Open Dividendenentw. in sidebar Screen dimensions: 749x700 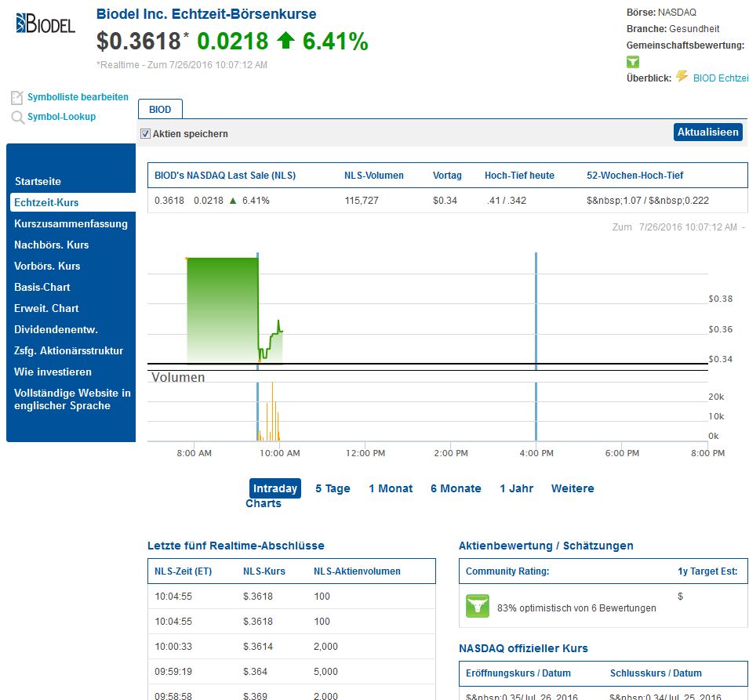point(56,329)
